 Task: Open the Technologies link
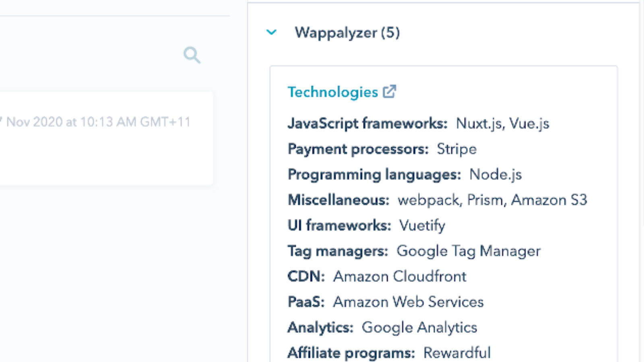tap(332, 92)
